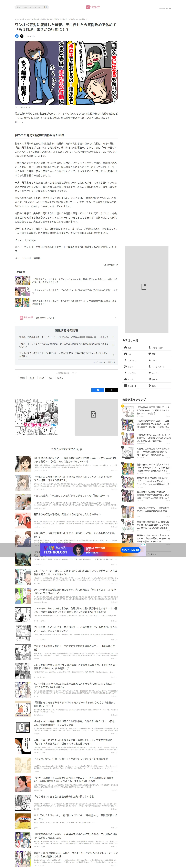Viewport: 186px width, 868px height.
Task: Share article via Facebook icon under title
Action: point(17,36)
